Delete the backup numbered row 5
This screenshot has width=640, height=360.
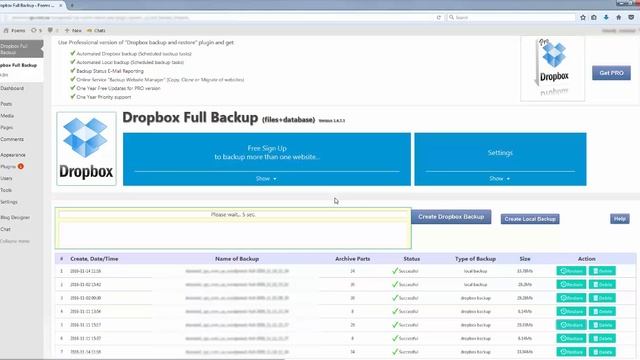point(602,325)
